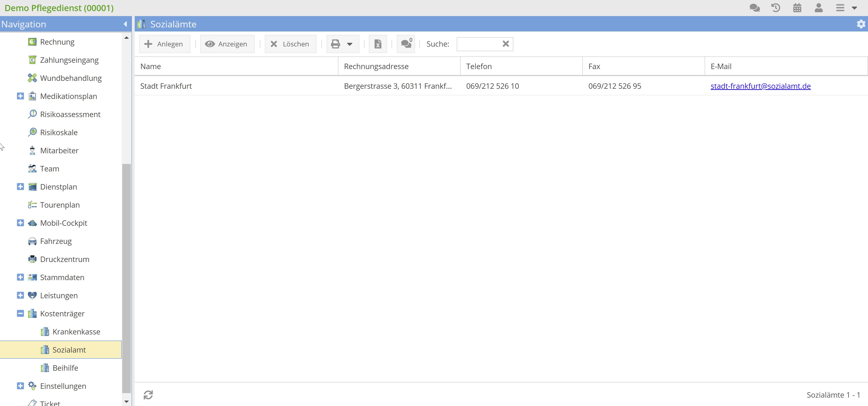868x406 pixels.
Task: Open Mobil-Cockpit in navigation
Action: pyautogui.click(x=63, y=223)
